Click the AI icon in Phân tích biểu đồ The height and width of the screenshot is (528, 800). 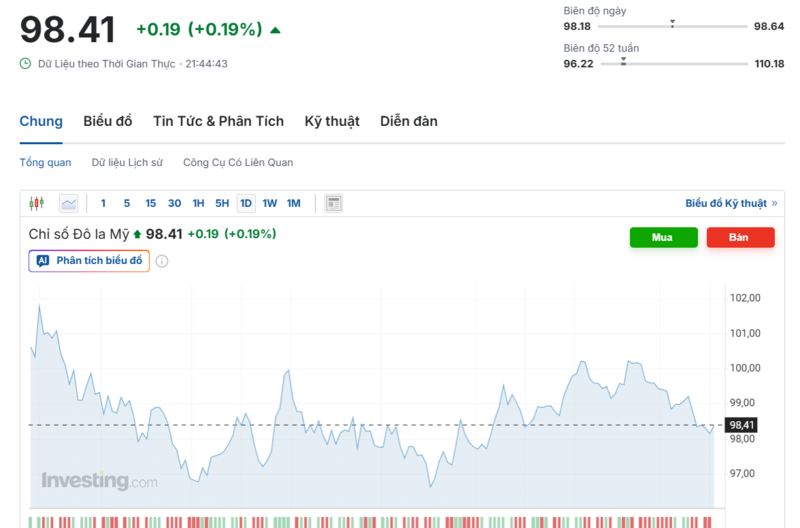pos(43,261)
